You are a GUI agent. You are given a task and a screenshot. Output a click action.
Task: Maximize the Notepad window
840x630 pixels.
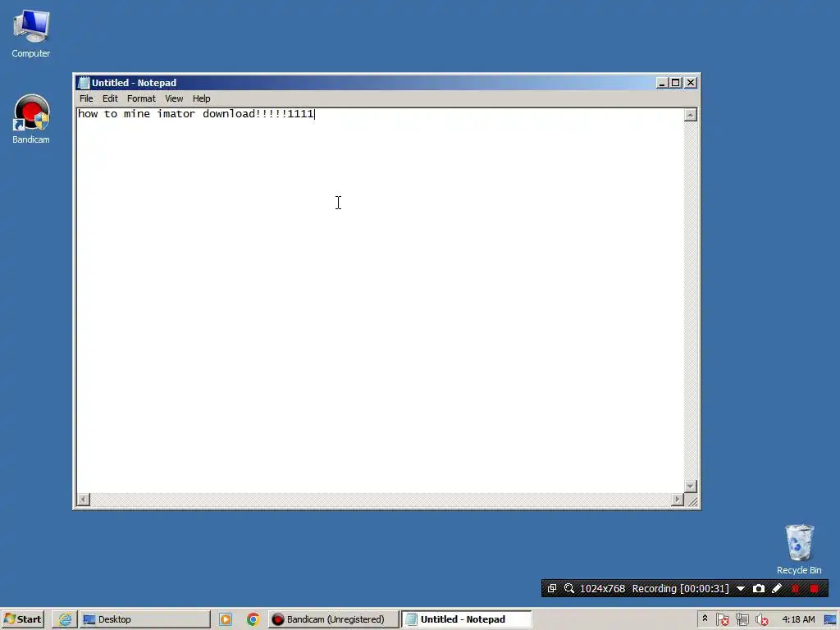click(676, 83)
